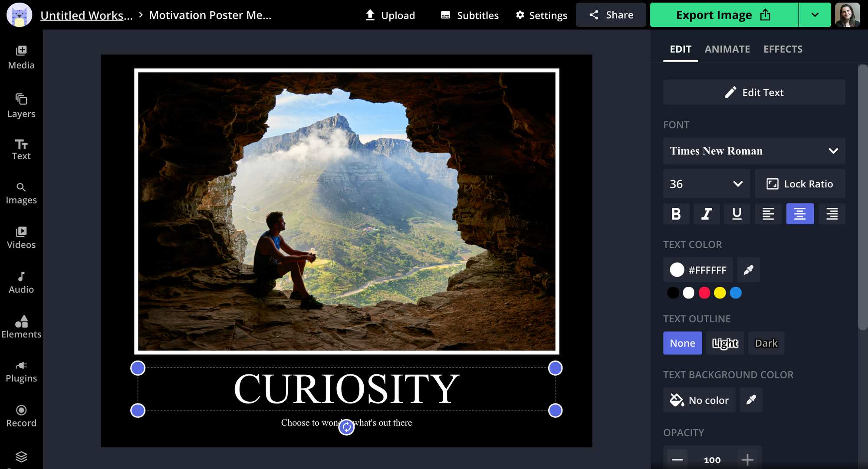The image size is (868, 469).
Task: Open the font size 36 dropdown
Action: (706, 184)
